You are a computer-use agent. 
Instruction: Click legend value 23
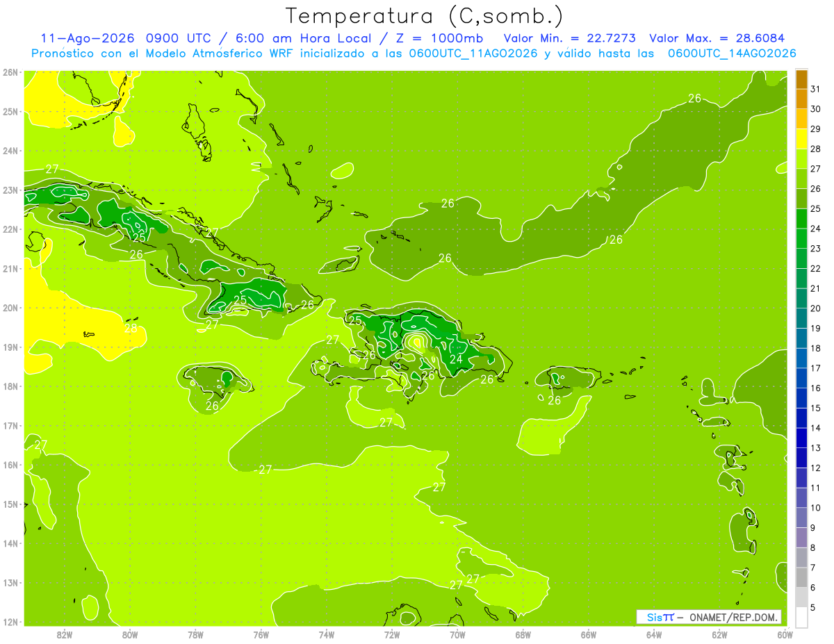(x=816, y=249)
